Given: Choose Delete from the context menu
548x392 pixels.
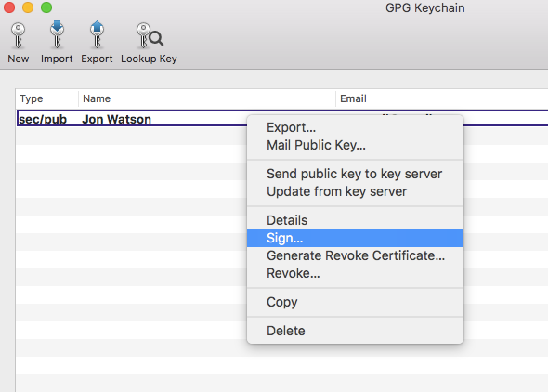Looking at the screenshot, I should [355, 331].
